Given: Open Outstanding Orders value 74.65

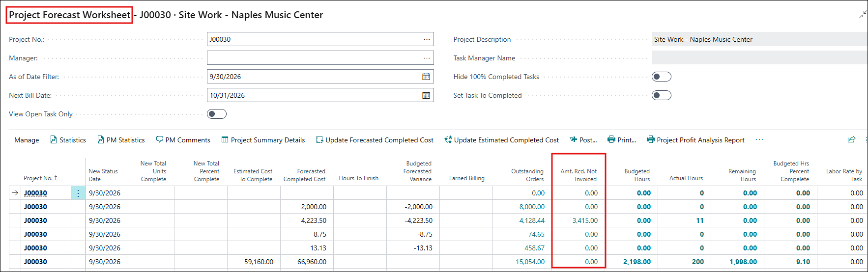Looking at the screenshot, I should 536,234.
